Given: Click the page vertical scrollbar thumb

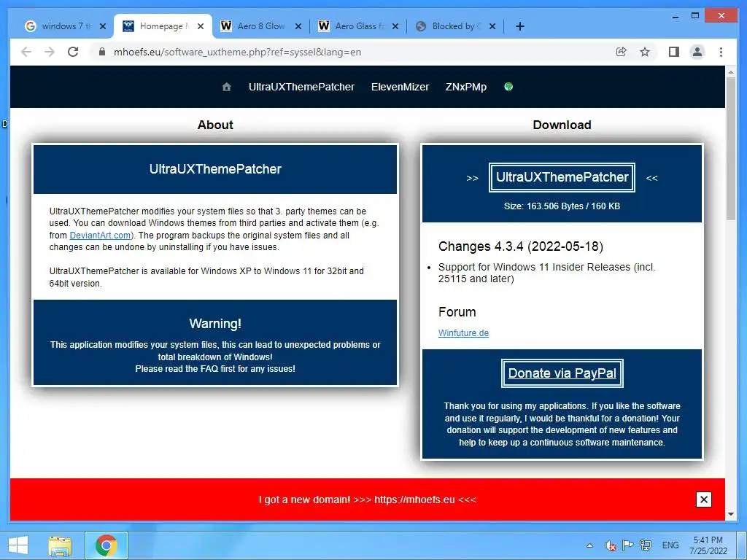Looking at the screenshot, I should [731, 147].
